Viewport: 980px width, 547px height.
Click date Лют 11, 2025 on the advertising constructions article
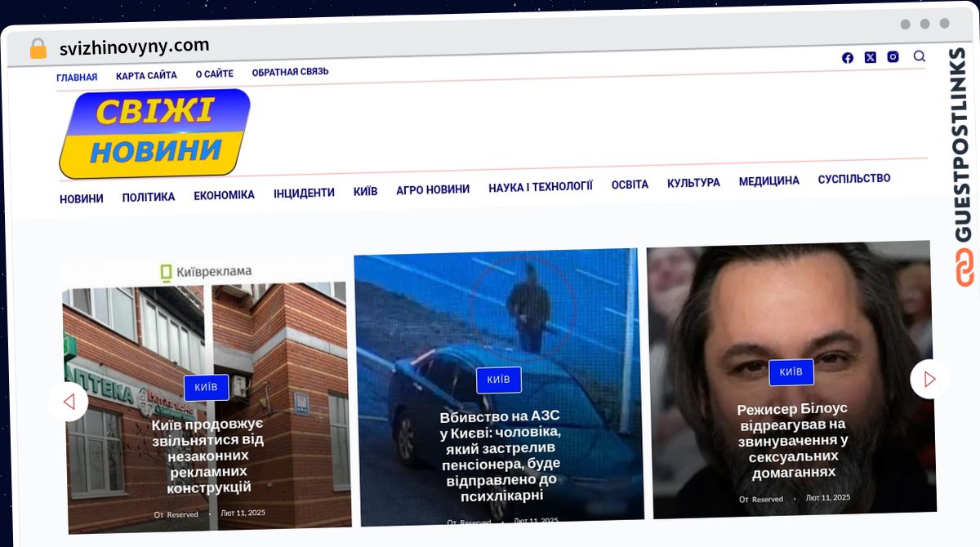click(243, 513)
